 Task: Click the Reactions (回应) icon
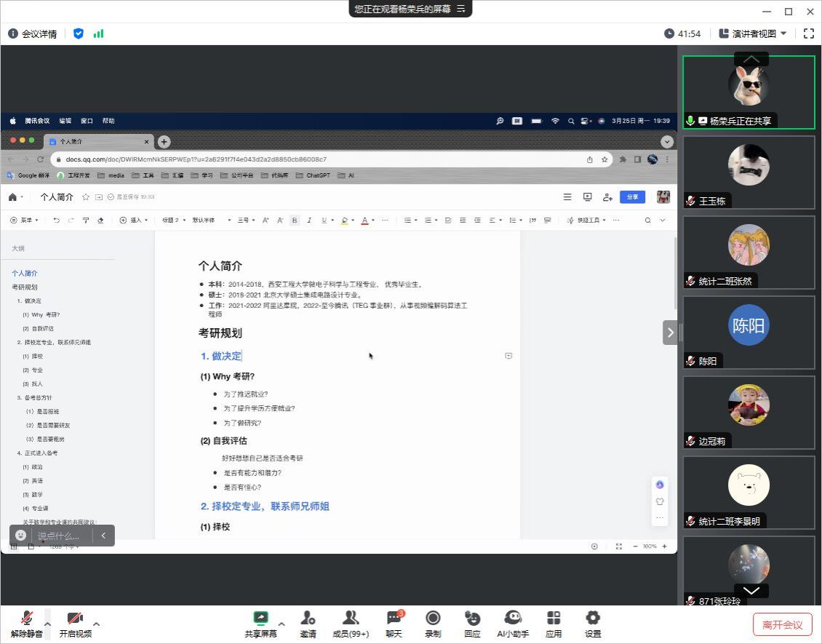pyautogui.click(x=472, y=624)
